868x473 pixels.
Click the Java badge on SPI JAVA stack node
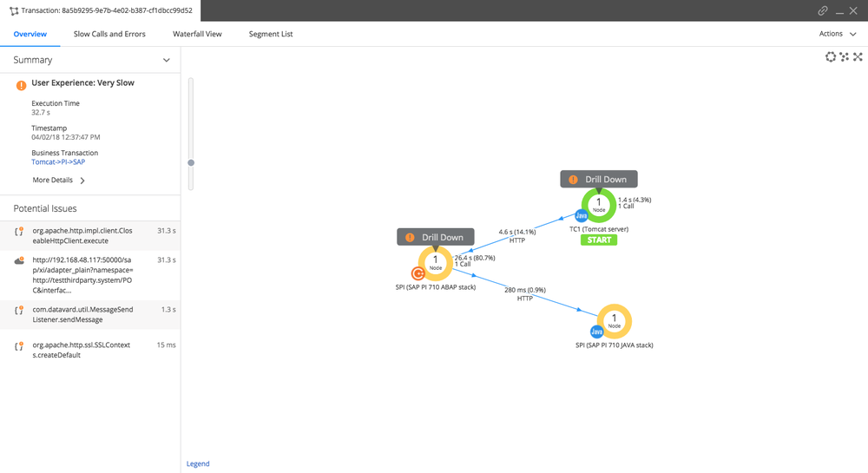(x=597, y=332)
